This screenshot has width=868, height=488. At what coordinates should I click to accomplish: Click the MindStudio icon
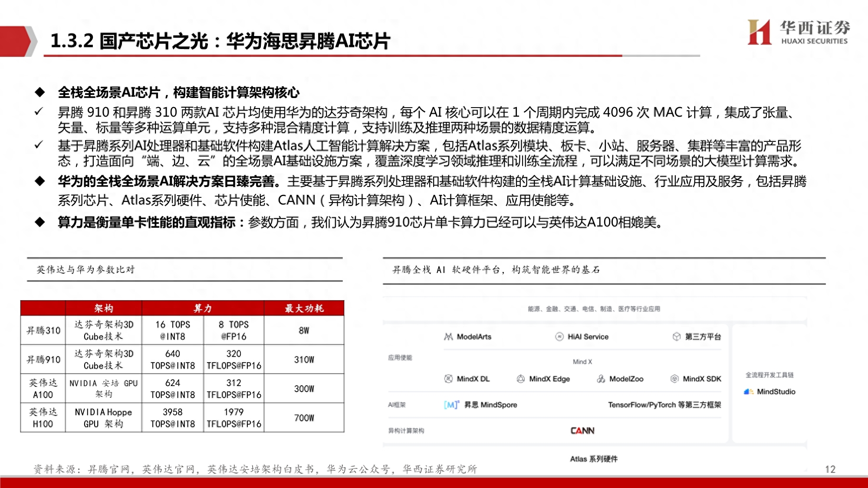[x=749, y=392]
